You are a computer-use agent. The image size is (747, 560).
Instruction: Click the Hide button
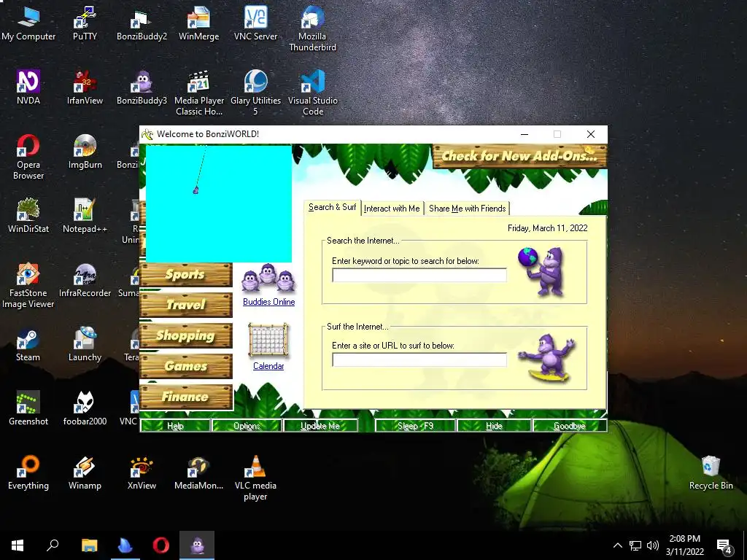(x=494, y=426)
